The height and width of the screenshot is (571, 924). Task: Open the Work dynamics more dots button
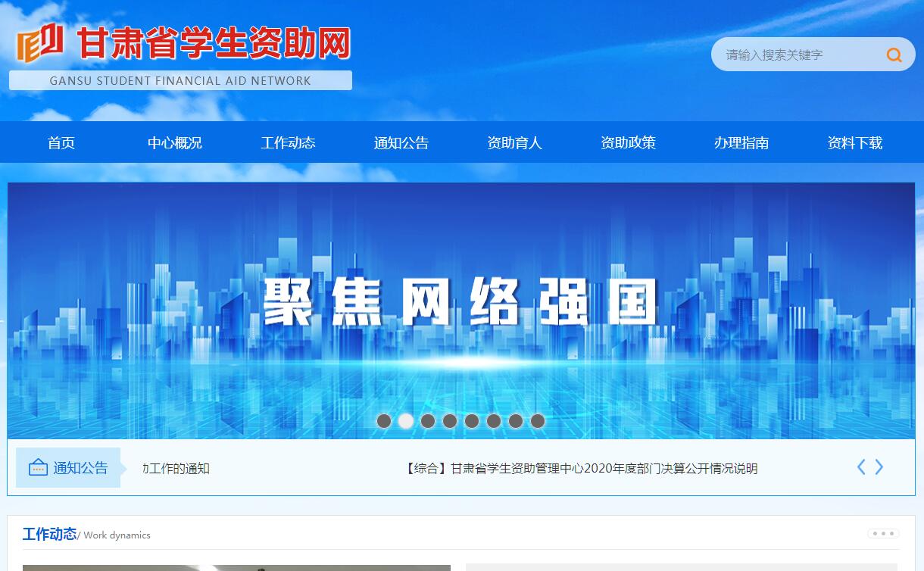(883, 534)
